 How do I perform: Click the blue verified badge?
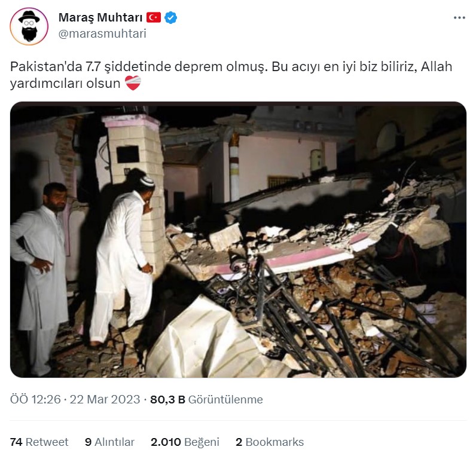[170, 17]
